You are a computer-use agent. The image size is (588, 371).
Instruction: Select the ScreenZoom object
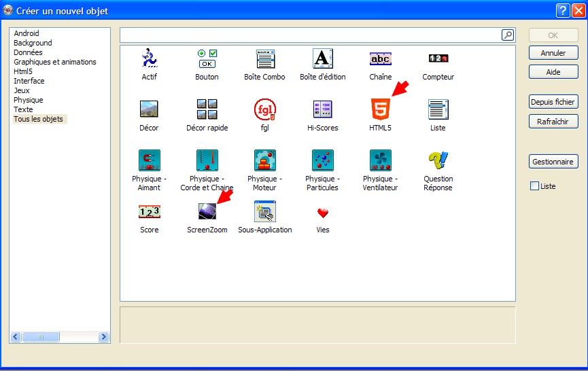point(207,211)
